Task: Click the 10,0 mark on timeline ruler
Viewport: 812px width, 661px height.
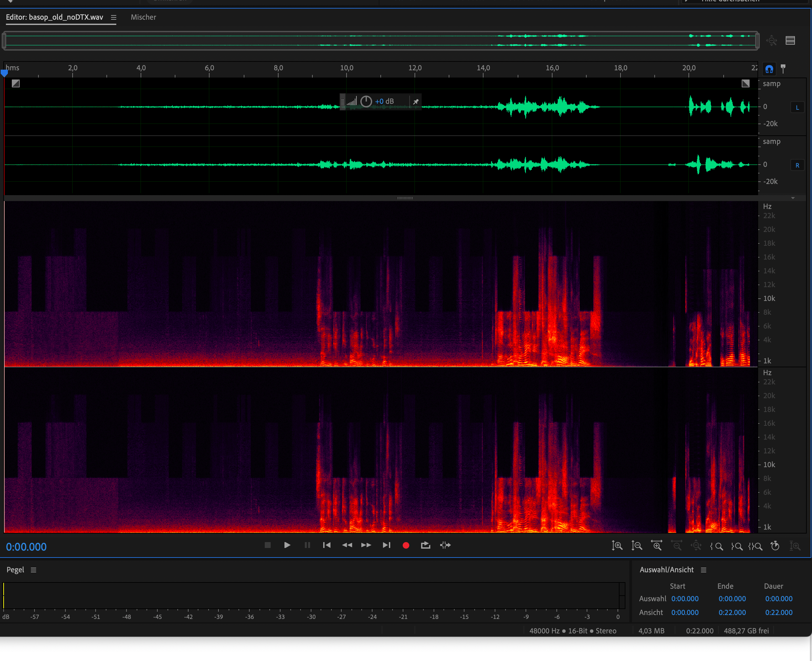Action: pyautogui.click(x=347, y=68)
